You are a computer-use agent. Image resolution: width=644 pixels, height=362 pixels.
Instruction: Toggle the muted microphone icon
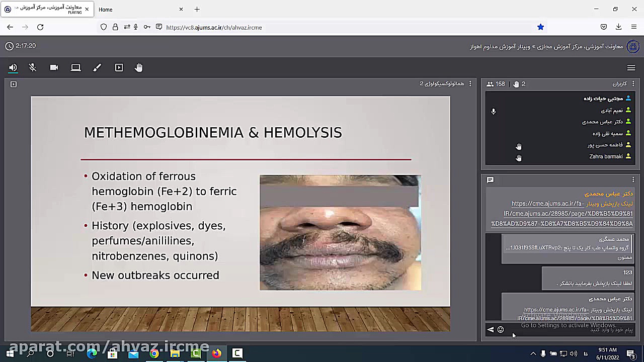33,67
